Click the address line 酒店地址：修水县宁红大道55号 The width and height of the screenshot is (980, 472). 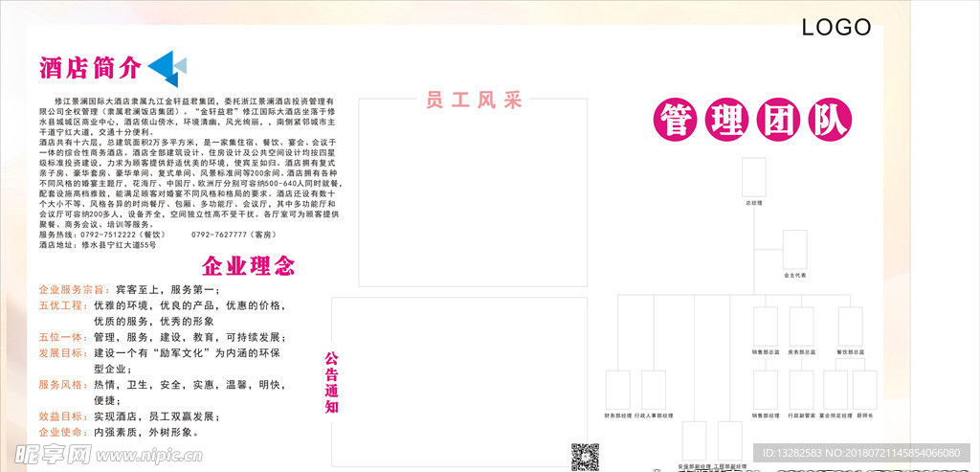coord(98,245)
